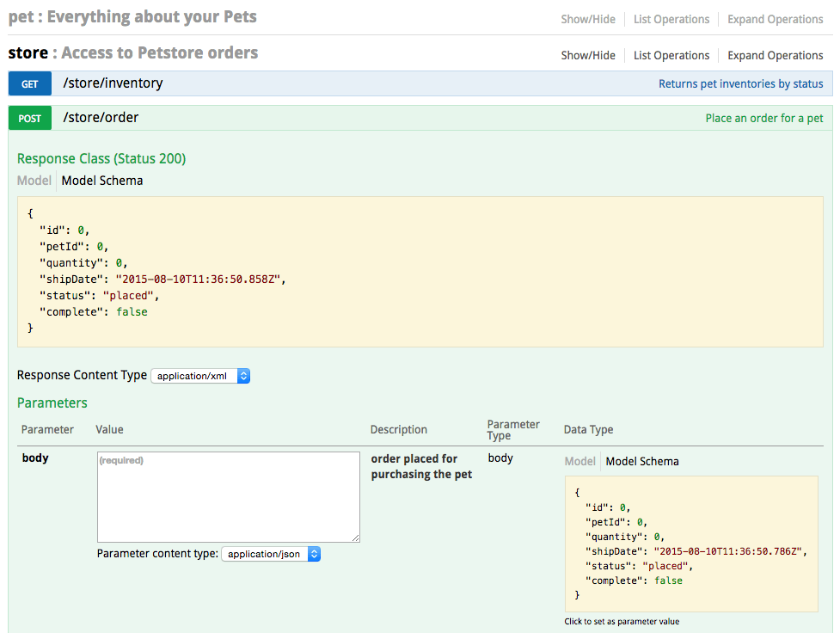This screenshot has width=840, height=633.
Task: Click the POST method badge for /store/order
Action: coord(29,118)
